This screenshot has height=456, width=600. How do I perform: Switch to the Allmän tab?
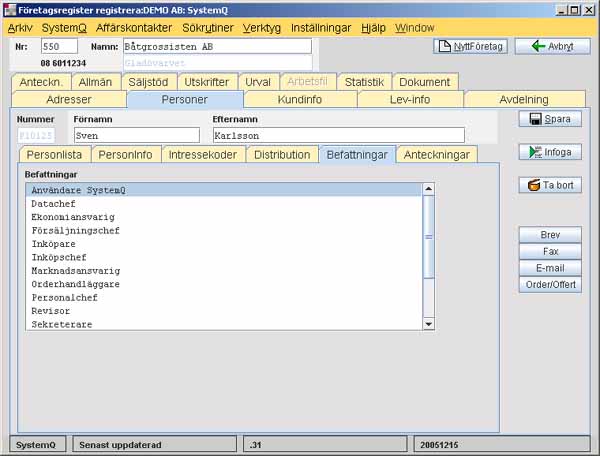pos(96,82)
